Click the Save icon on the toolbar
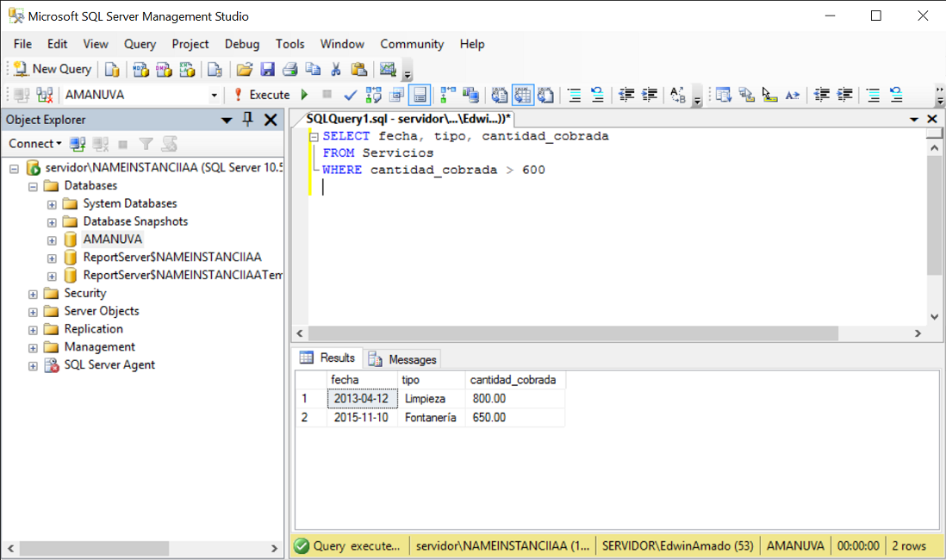Viewport: 946px width, 560px height. click(267, 68)
